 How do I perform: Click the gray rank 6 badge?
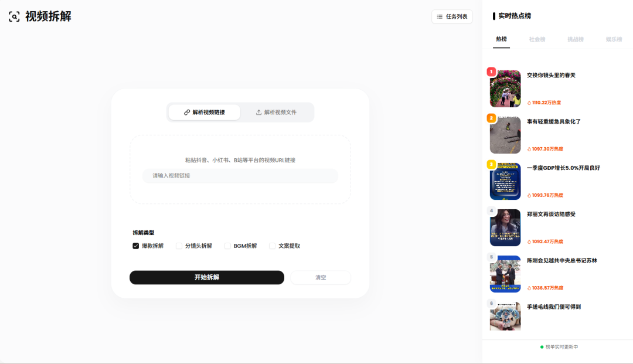491,303
